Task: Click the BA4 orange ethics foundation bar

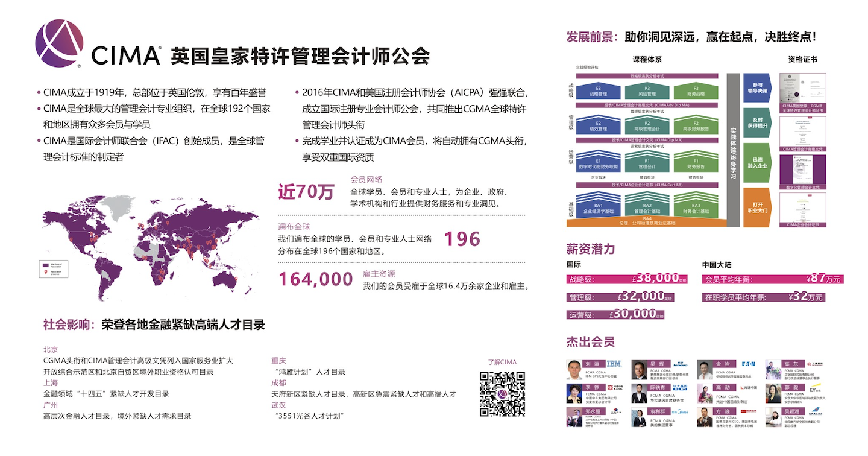Action: coord(646,221)
